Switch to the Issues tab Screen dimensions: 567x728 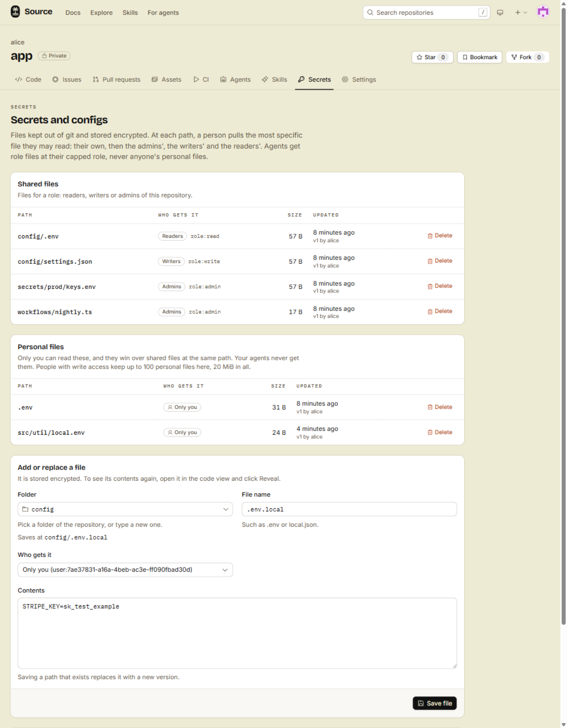pos(67,80)
